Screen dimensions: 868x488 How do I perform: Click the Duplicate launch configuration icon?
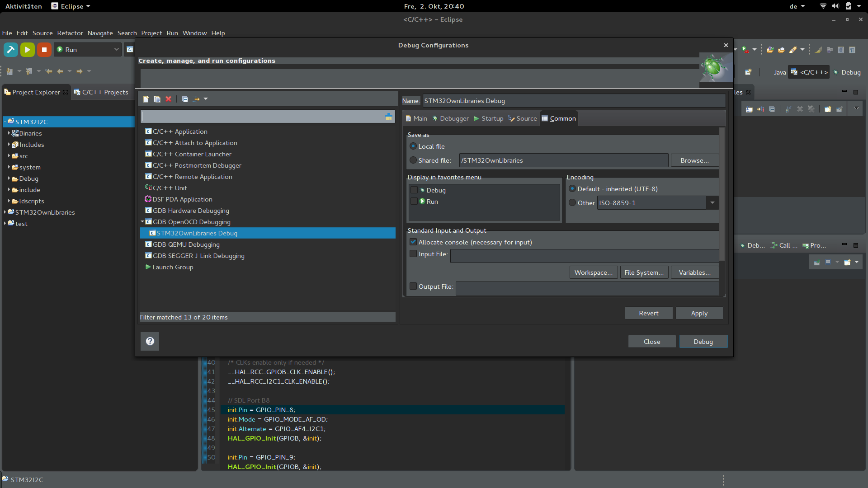(x=157, y=99)
